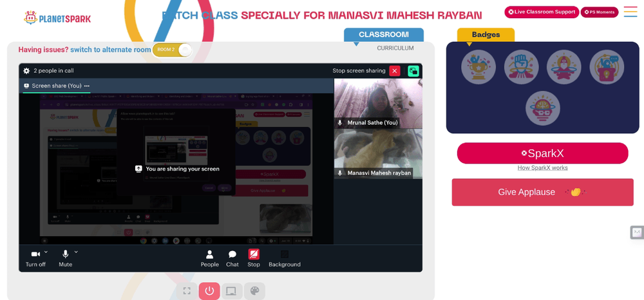Click switch to alternate room link
Screen dimensions: 644x300
pos(111,50)
